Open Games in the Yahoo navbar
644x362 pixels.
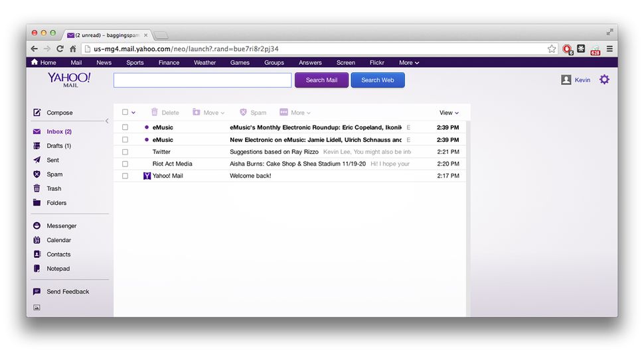pos(240,63)
